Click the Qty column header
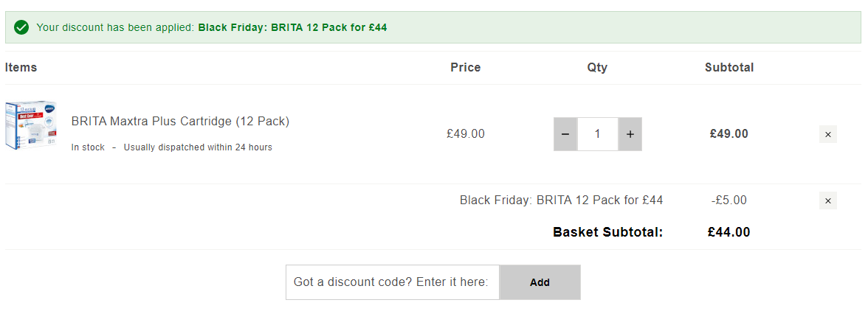 click(597, 68)
